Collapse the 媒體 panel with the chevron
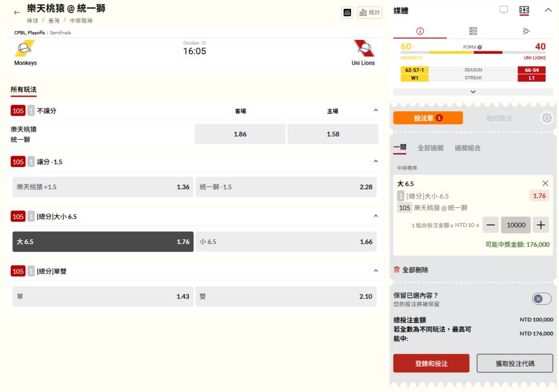Viewport: 559px width, 392px height. [x=548, y=10]
